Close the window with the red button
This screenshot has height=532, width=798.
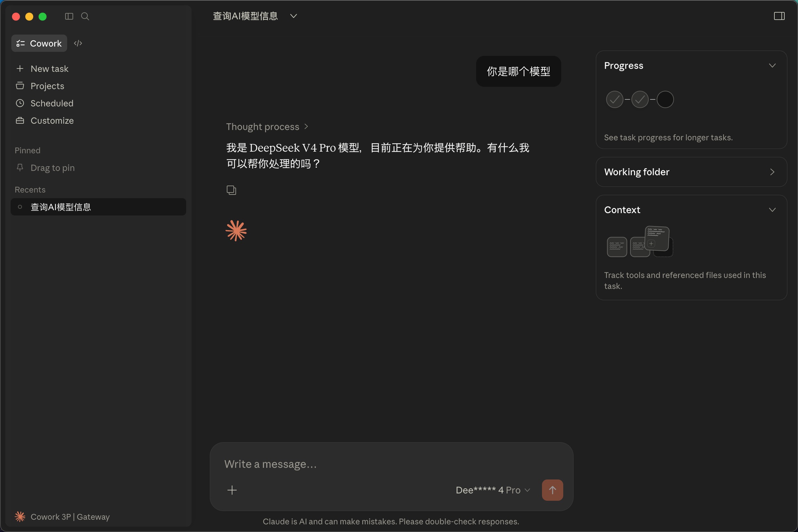(x=16, y=17)
